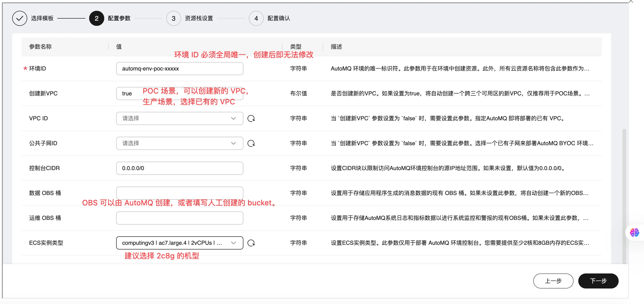
Task: Focus the 环境ID text field
Action: pos(179,69)
